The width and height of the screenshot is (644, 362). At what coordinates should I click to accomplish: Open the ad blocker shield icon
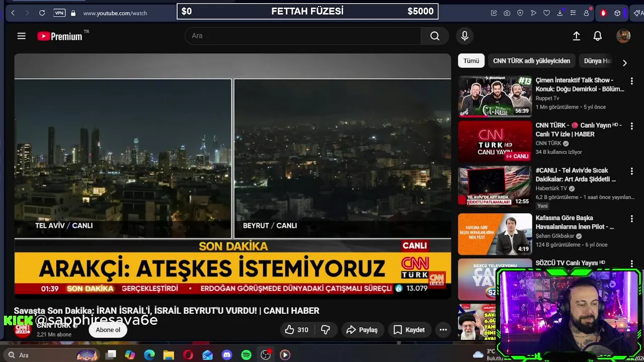520,13
